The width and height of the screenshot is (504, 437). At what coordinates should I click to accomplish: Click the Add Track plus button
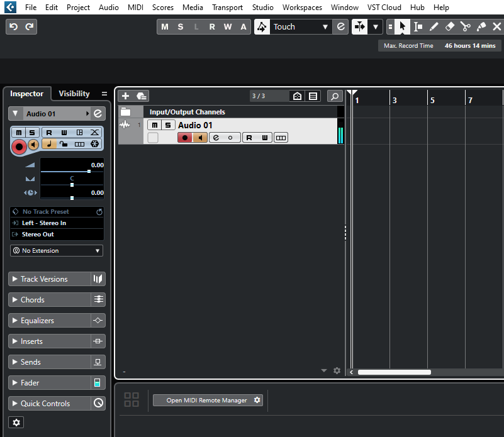click(x=125, y=96)
